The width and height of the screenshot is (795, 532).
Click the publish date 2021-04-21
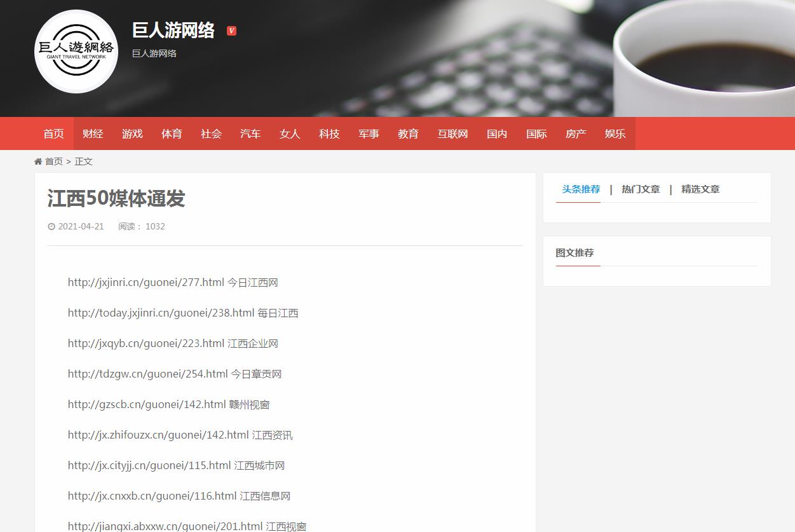pyautogui.click(x=81, y=226)
